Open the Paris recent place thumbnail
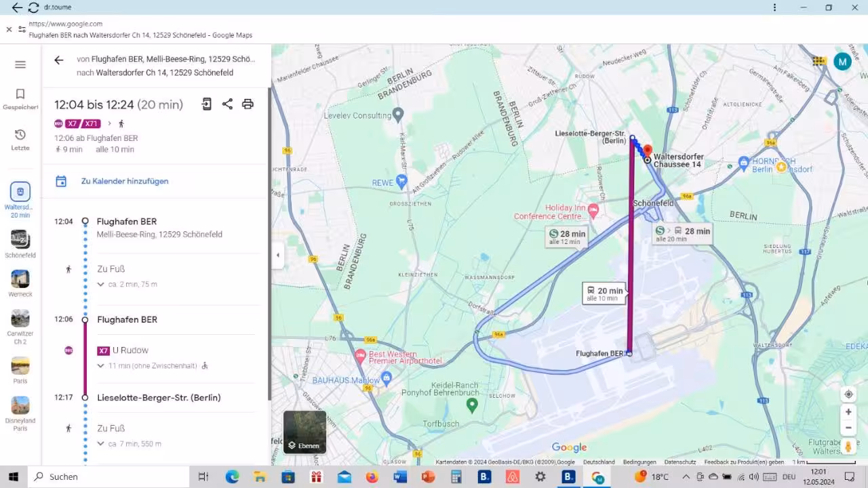The width and height of the screenshot is (868, 488). (20, 370)
